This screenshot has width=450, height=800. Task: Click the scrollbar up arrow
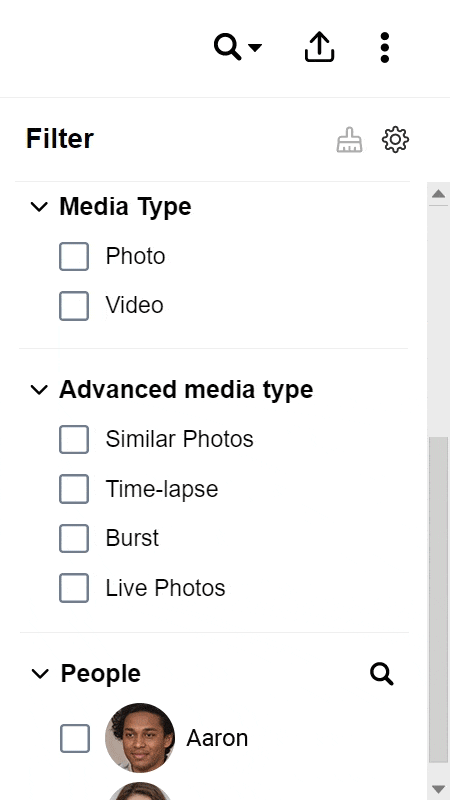pyautogui.click(x=439, y=194)
